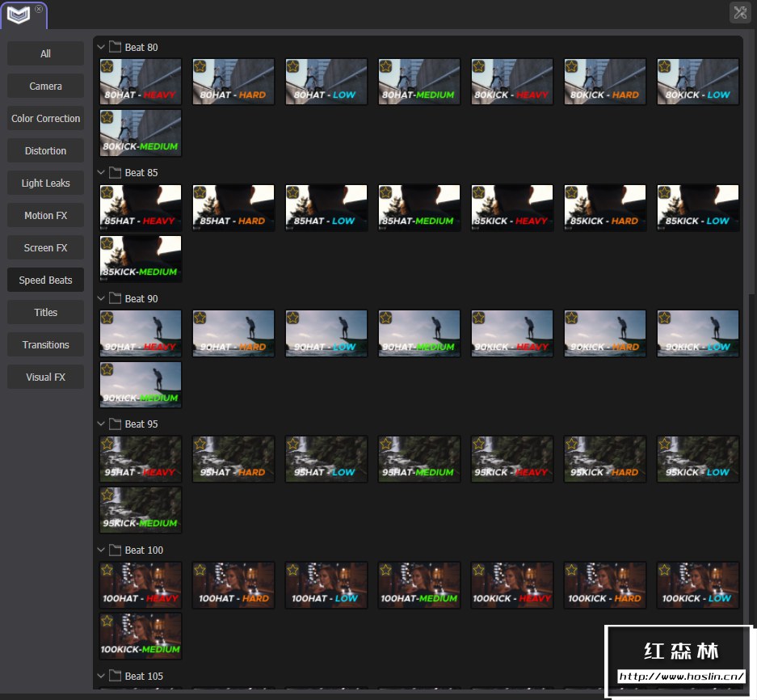Open the Titles category

pos(45,313)
